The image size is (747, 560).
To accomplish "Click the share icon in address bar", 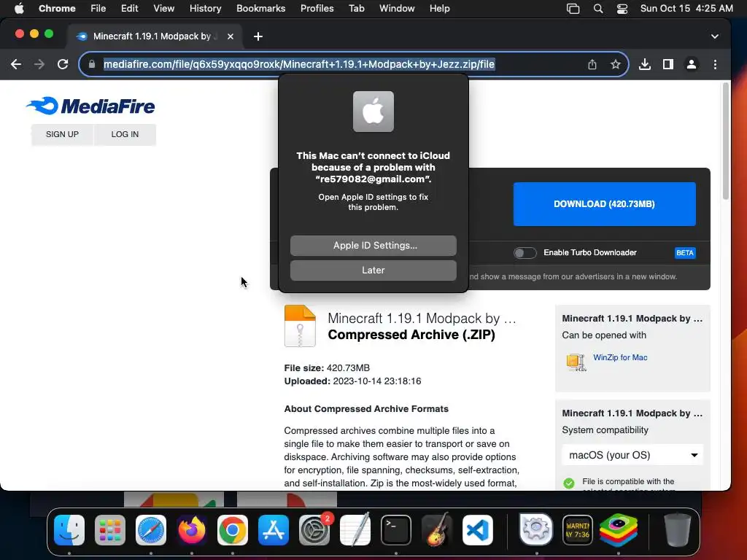I will pyautogui.click(x=592, y=64).
